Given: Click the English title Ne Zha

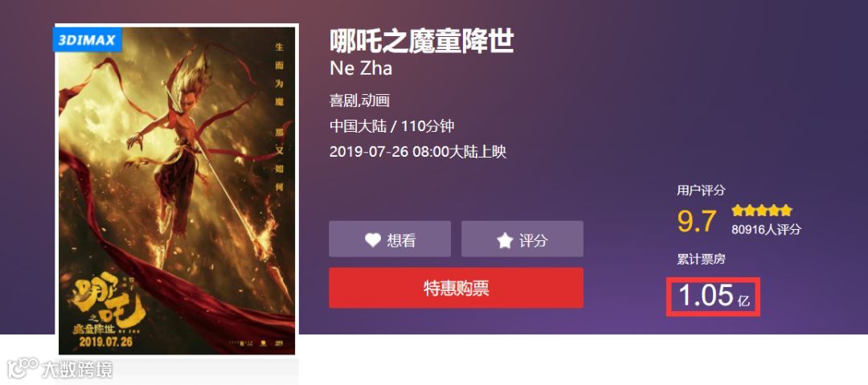Looking at the screenshot, I should click(x=361, y=68).
